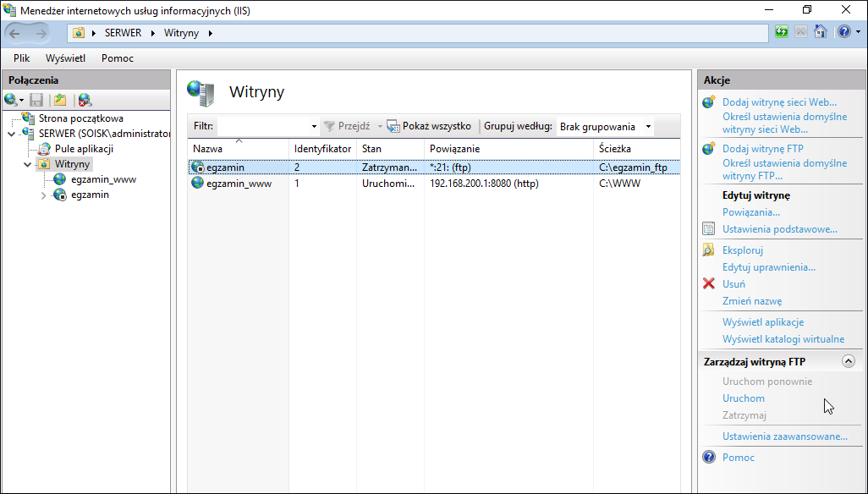Expand the egzamin tree node
The image size is (868, 494).
44,195
